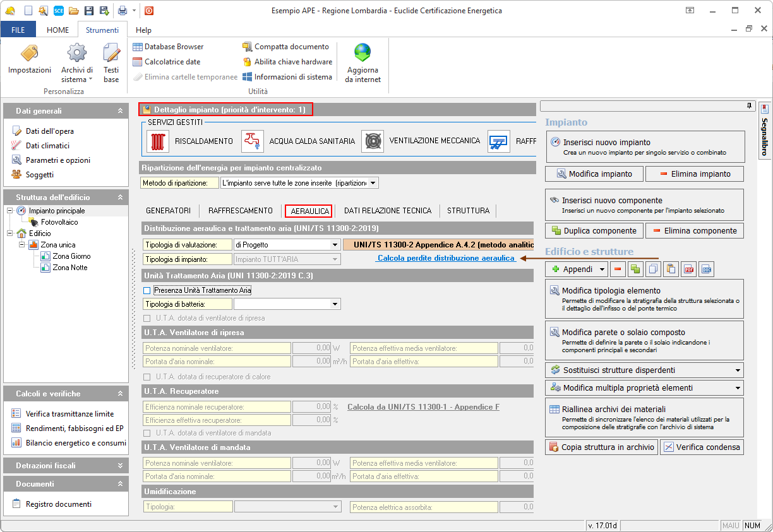Screen dimensions: 773x532
Task: Select the Ventilazione Meccanica service icon
Action: [373, 141]
